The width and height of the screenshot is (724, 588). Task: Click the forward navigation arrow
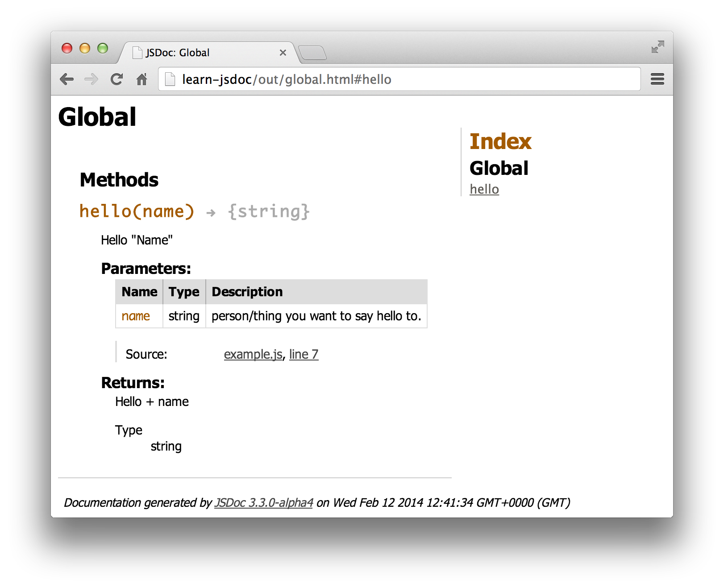[x=92, y=79]
